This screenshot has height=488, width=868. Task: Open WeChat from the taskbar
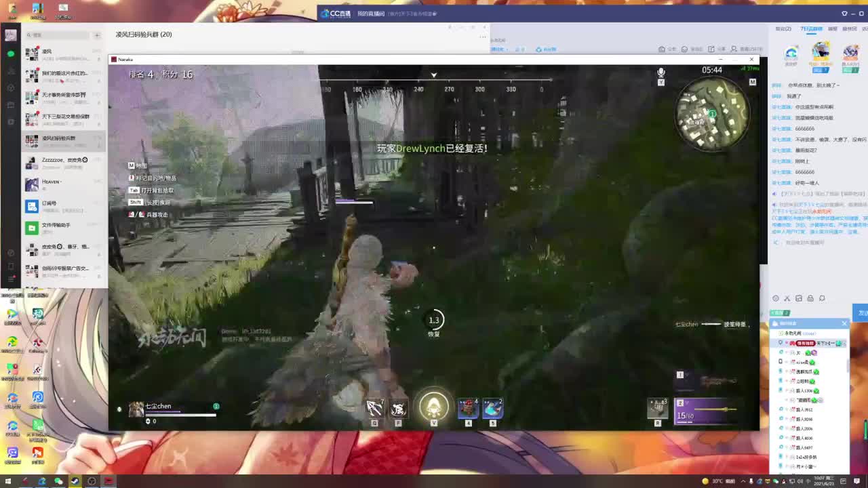(58, 481)
